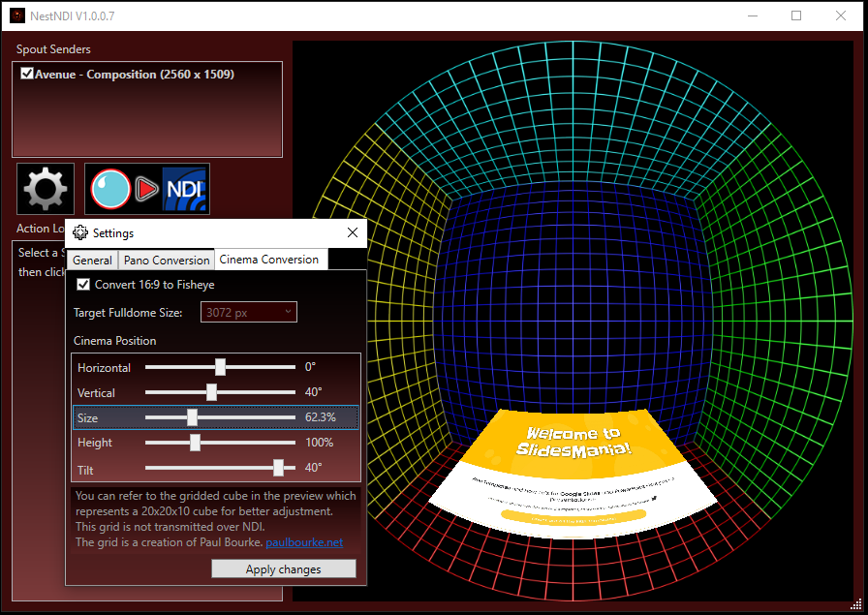Click the Vertical slider handle
This screenshot has height=615, width=868.
(211, 392)
